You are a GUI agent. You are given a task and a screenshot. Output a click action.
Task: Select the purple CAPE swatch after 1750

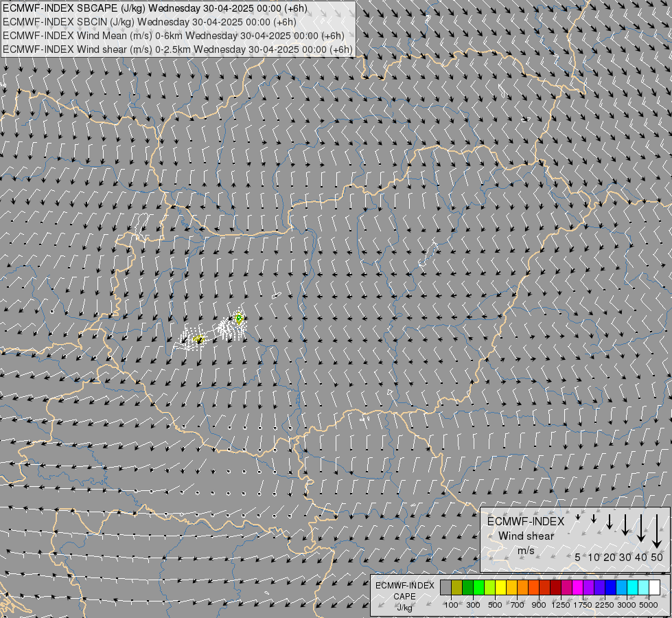pos(589,588)
